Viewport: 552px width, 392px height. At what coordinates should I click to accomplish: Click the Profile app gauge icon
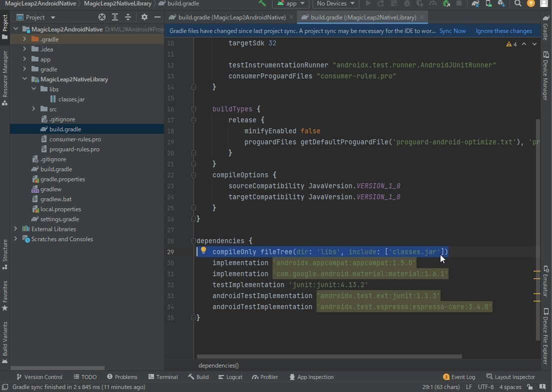click(432, 3)
